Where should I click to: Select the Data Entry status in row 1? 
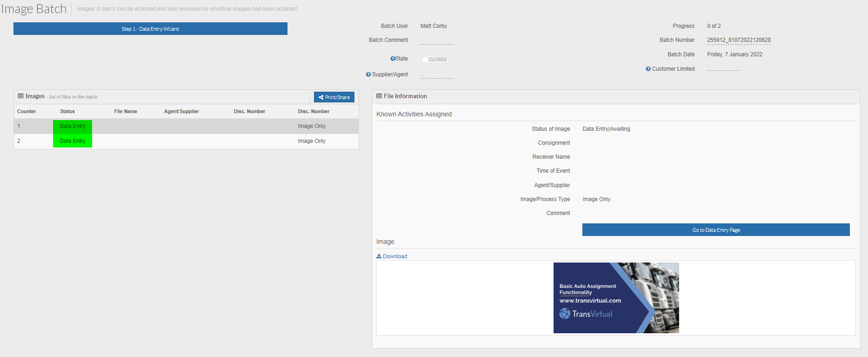click(x=73, y=126)
